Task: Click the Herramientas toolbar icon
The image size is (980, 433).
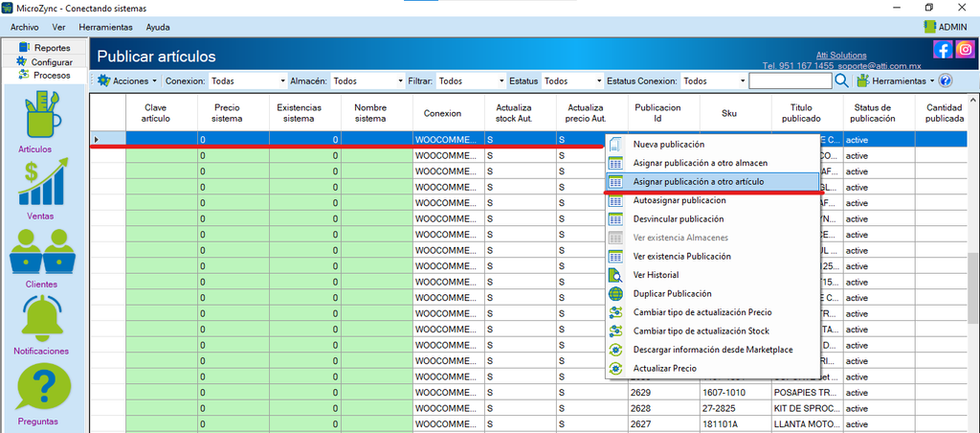Action: 863,80
